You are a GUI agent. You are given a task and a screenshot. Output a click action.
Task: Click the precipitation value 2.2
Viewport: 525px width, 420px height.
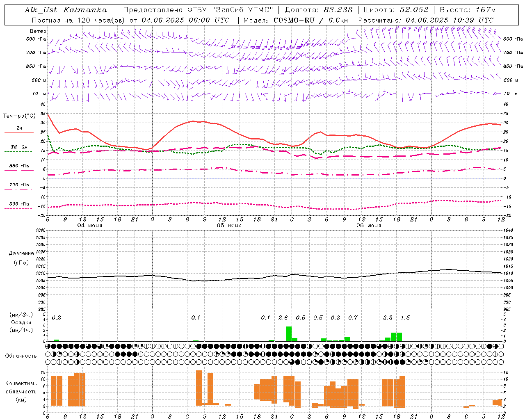point(388,318)
